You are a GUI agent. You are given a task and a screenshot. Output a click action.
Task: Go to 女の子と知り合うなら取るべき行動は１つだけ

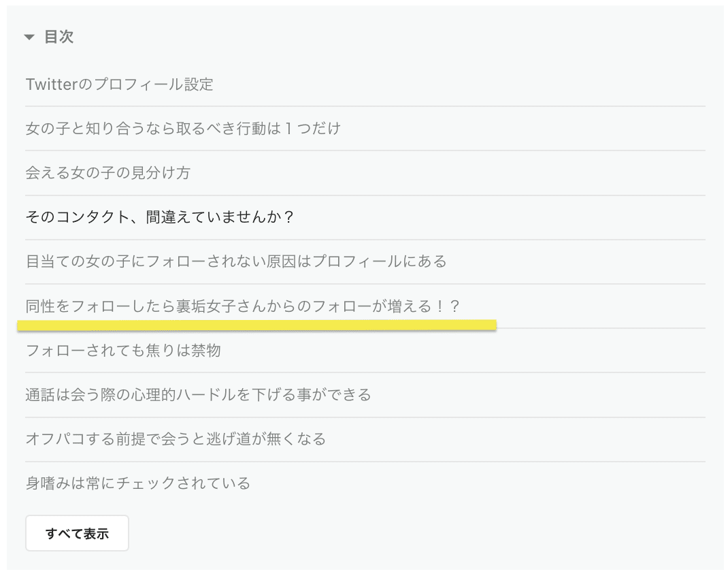(183, 129)
